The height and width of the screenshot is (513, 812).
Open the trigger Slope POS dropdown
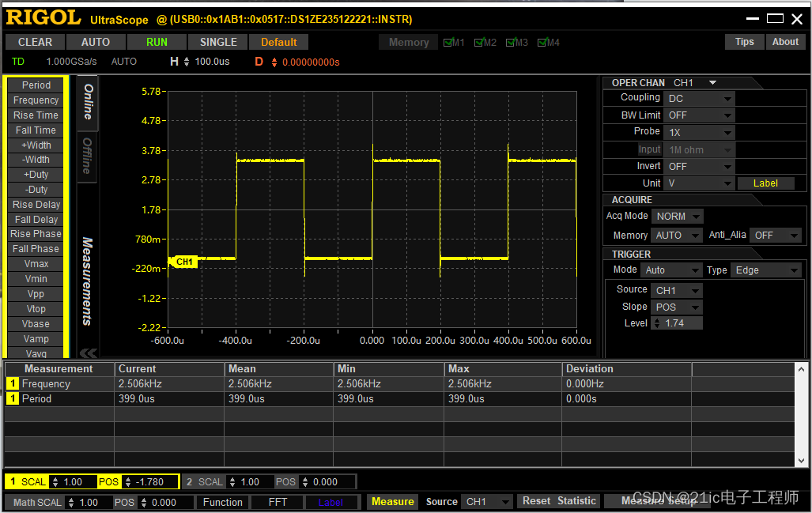pyautogui.click(x=677, y=307)
